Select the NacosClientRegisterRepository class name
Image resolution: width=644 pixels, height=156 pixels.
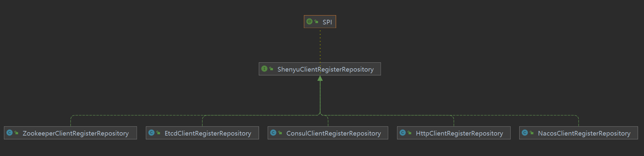point(584,133)
